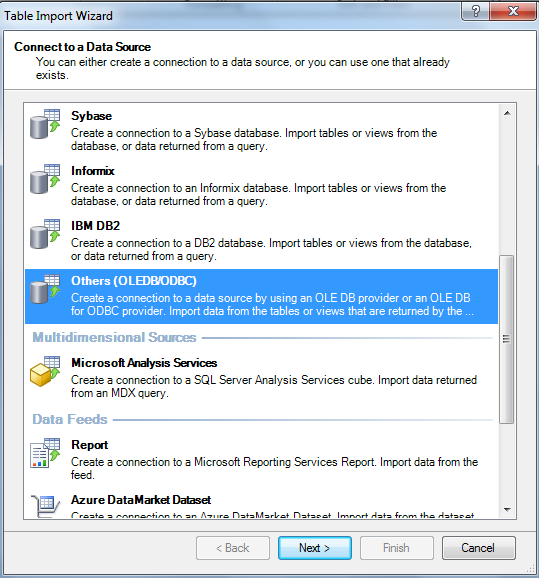
Task: Click the vertical scrollbar thumb
Action: coord(507,339)
